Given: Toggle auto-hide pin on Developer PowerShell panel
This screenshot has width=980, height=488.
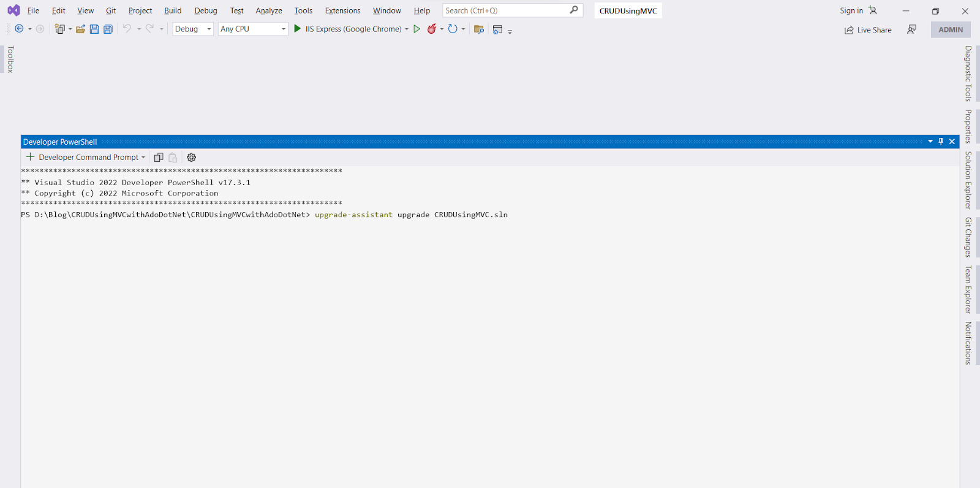Looking at the screenshot, I should [941, 142].
